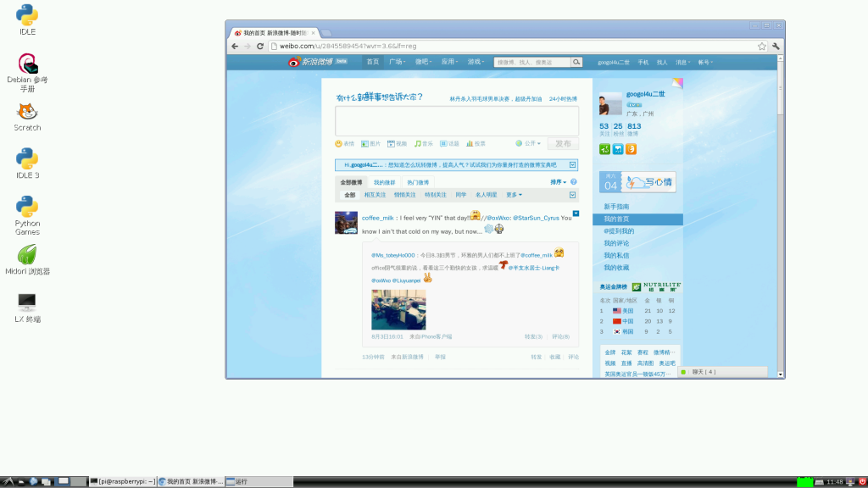Click the Weibo search magnifier button
This screenshot has height=488, width=868.
(576, 62)
